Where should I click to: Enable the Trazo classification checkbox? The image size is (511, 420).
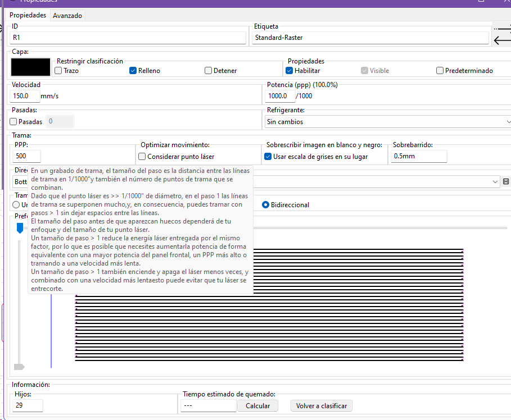pos(58,71)
